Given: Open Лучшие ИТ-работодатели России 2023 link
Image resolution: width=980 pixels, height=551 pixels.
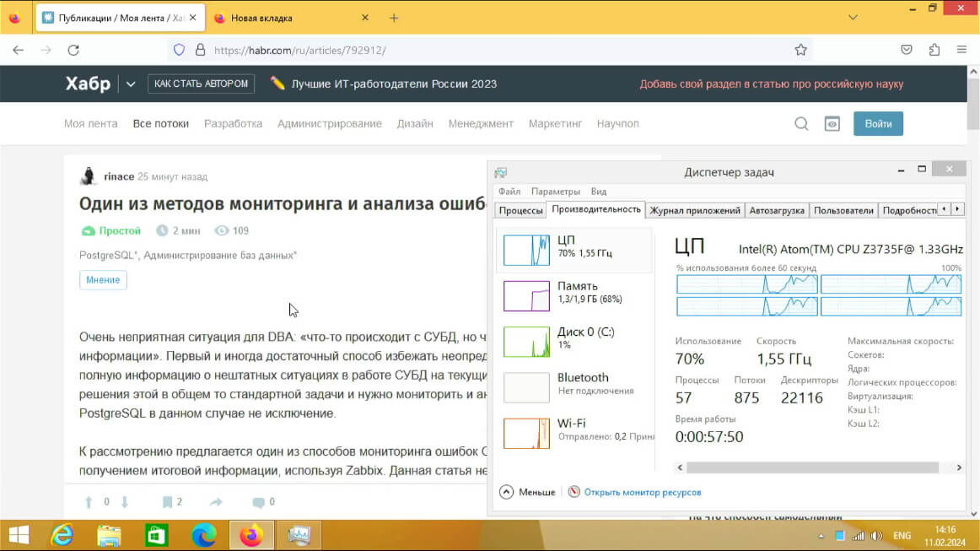Looking at the screenshot, I should pos(394,84).
